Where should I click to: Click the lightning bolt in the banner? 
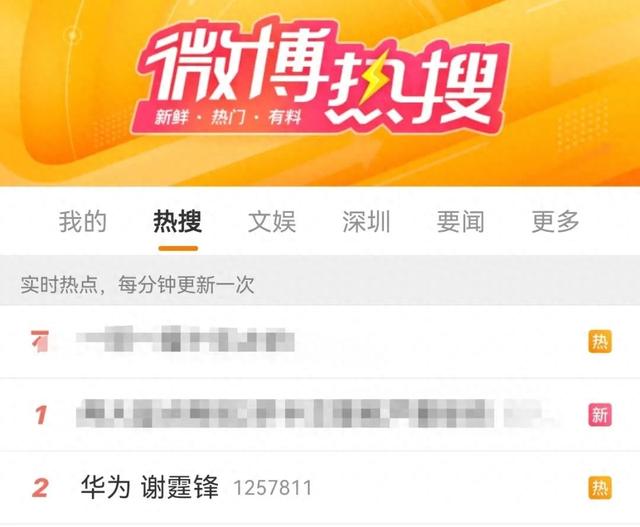click(371, 76)
